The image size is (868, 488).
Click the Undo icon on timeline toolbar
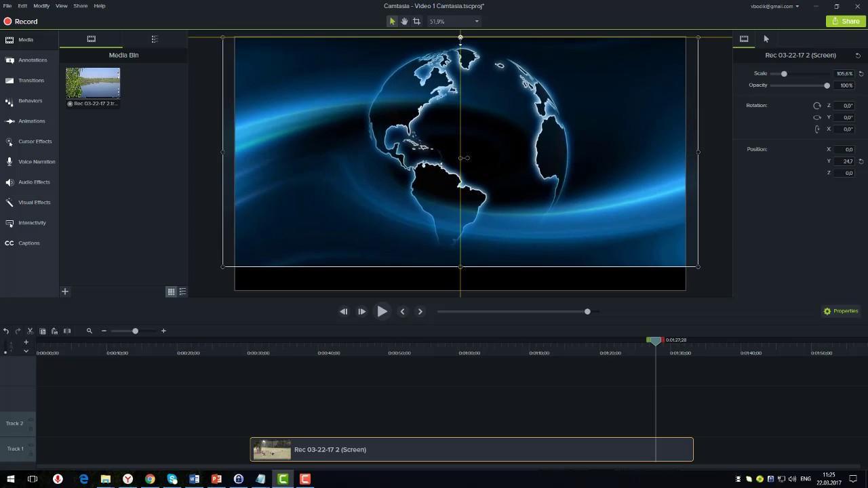tap(6, 331)
